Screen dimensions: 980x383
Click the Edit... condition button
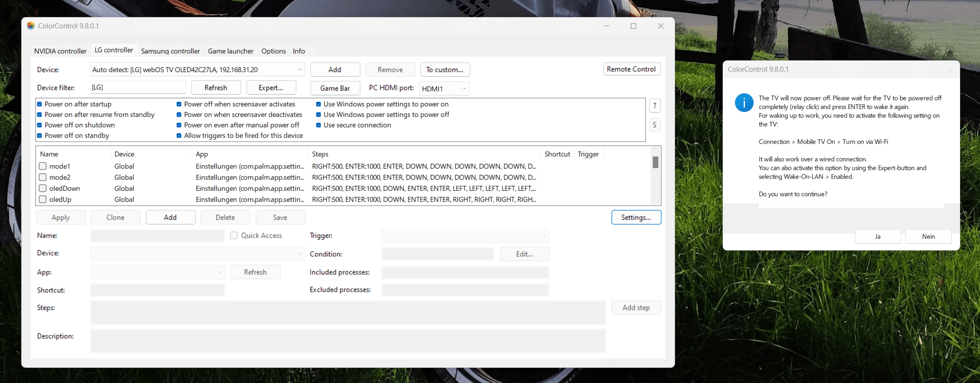tap(525, 254)
